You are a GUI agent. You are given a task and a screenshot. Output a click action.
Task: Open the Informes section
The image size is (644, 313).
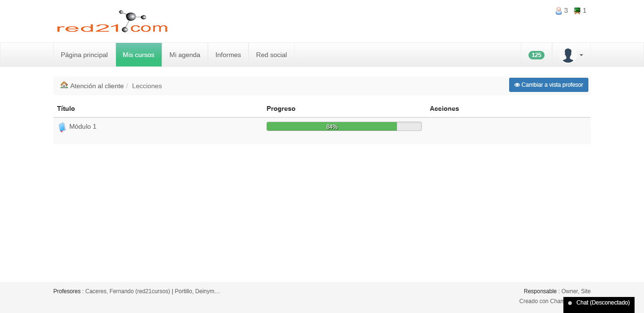228,55
